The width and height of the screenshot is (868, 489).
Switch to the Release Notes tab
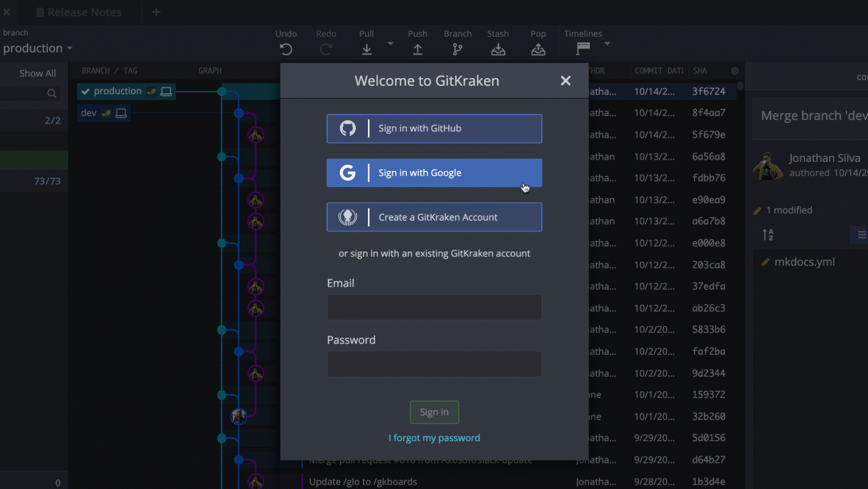(79, 12)
